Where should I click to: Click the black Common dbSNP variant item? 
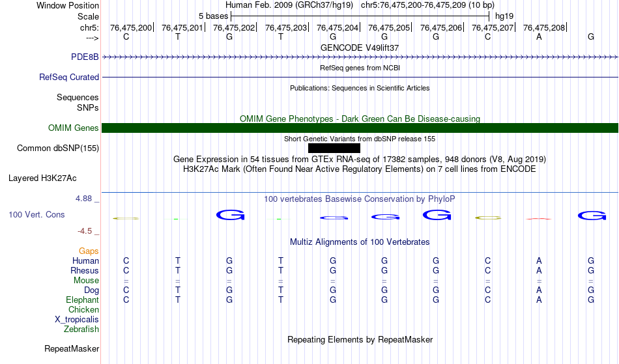[x=334, y=148]
